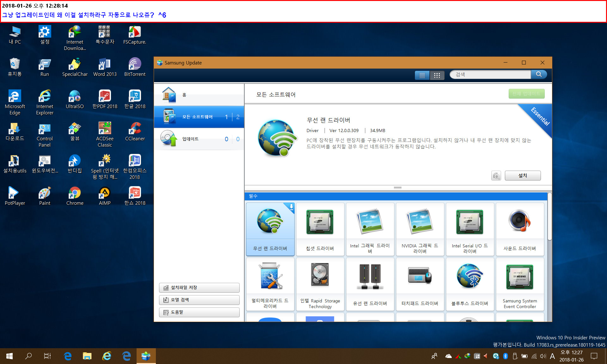The width and height of the screenshot is (607, 364).
Task: Open the Internet Download Manager desktop icon
Action: coord(75,38)
